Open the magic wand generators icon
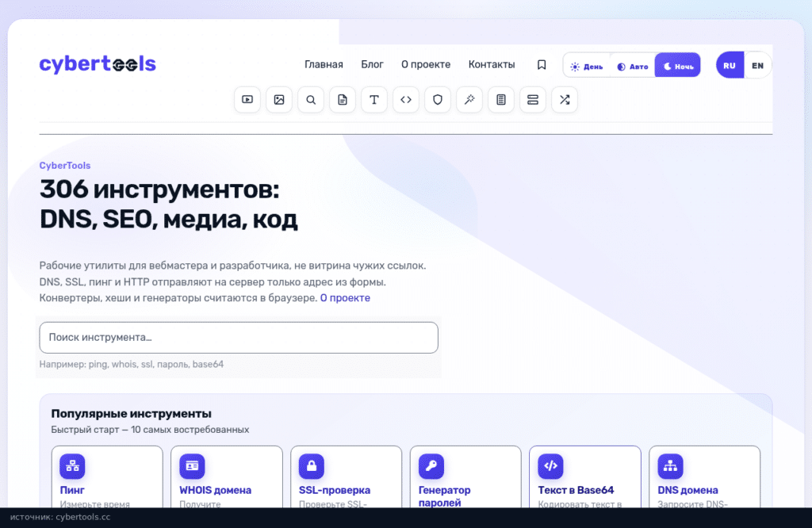 pos(469,99)
